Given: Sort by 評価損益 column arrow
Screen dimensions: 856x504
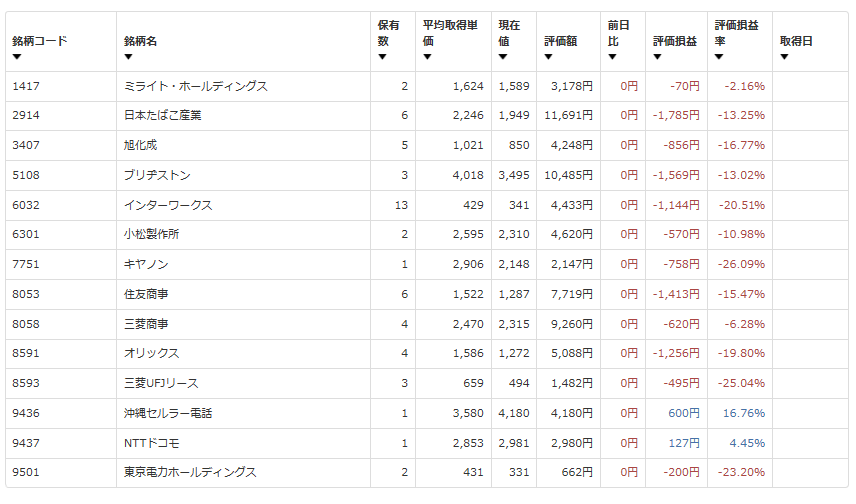Looking at the screenshot, I should coord(657,57).
